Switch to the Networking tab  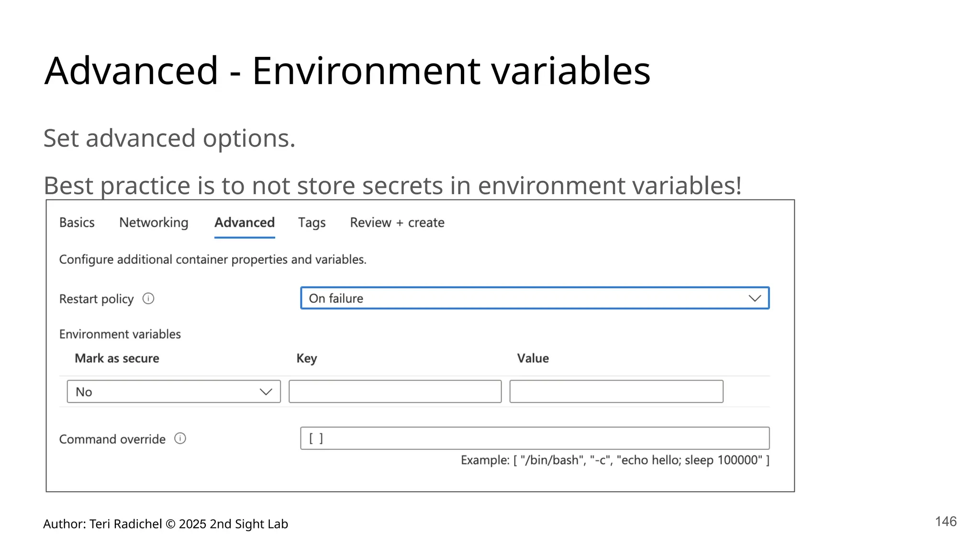pyautogui.click(x=154, y=222)
